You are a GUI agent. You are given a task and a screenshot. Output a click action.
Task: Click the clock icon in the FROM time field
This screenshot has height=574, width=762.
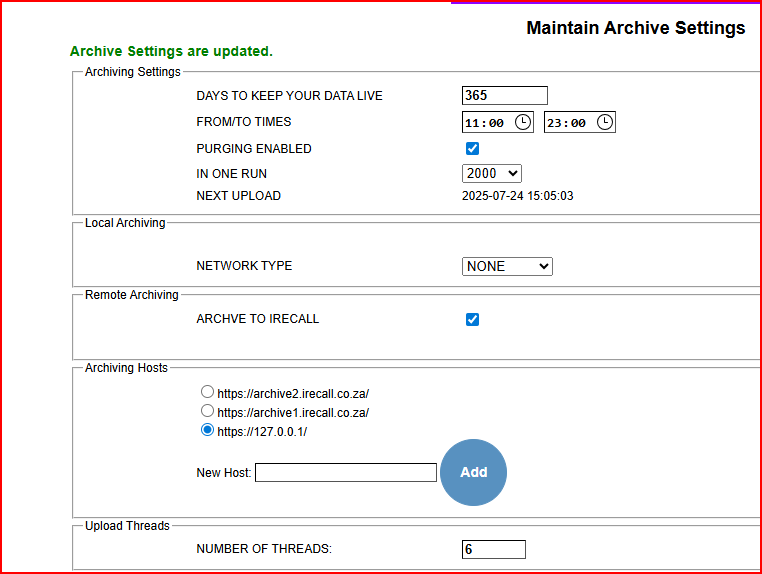pos(523,122)
